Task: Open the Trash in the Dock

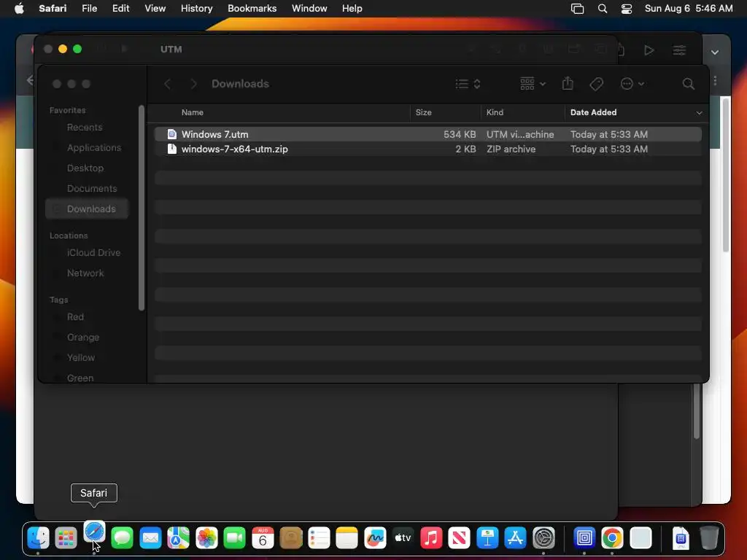Action: pyautogui.click(x=709, y=538)
